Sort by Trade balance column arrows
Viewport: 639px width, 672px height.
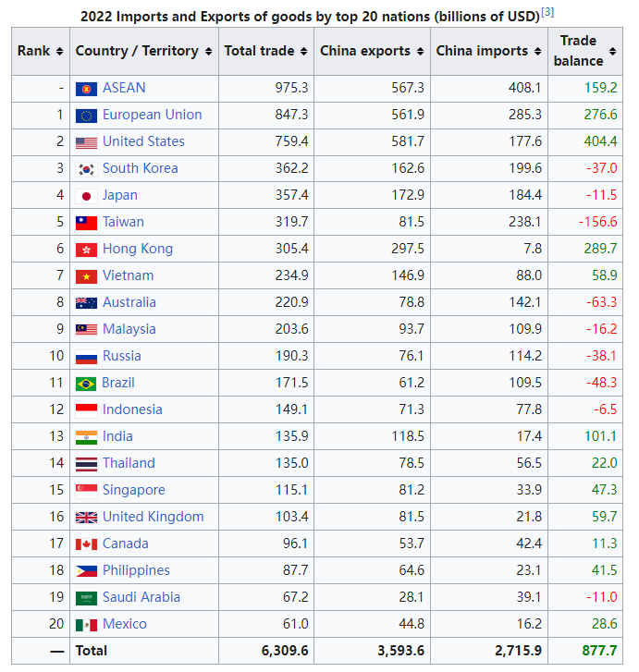(x=612, y=52)
